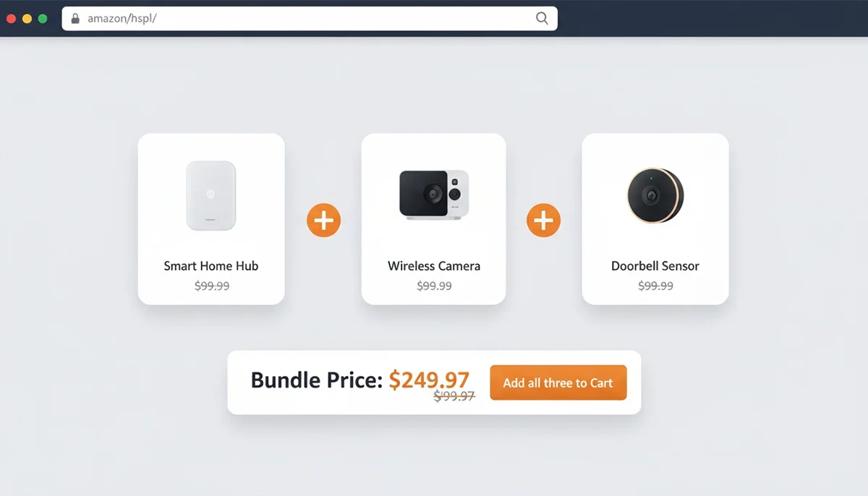Click the Wireless Camera struck-through price
Image resolution: width=868 pixels, height=496 pixels.
pos(434,286)
